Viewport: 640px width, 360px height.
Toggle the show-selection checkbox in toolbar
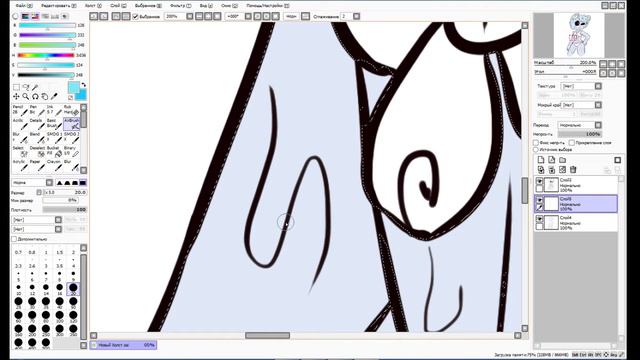point(136,16)
